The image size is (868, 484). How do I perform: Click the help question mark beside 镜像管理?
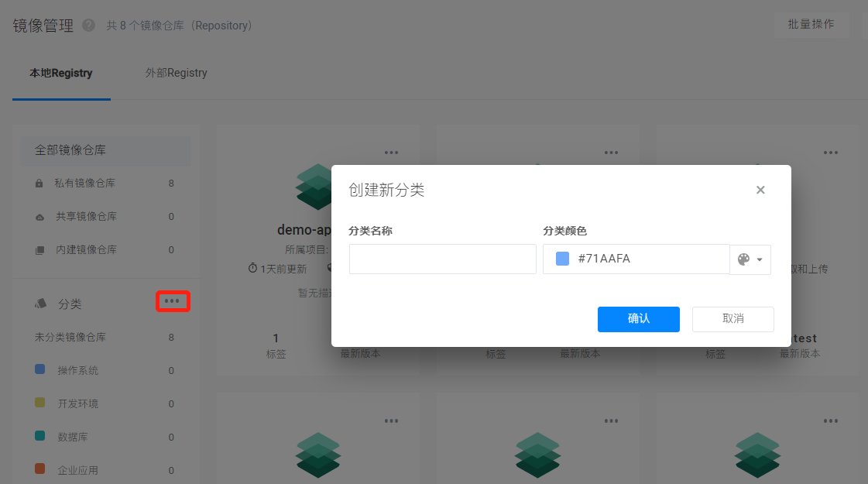pos(88,26)
